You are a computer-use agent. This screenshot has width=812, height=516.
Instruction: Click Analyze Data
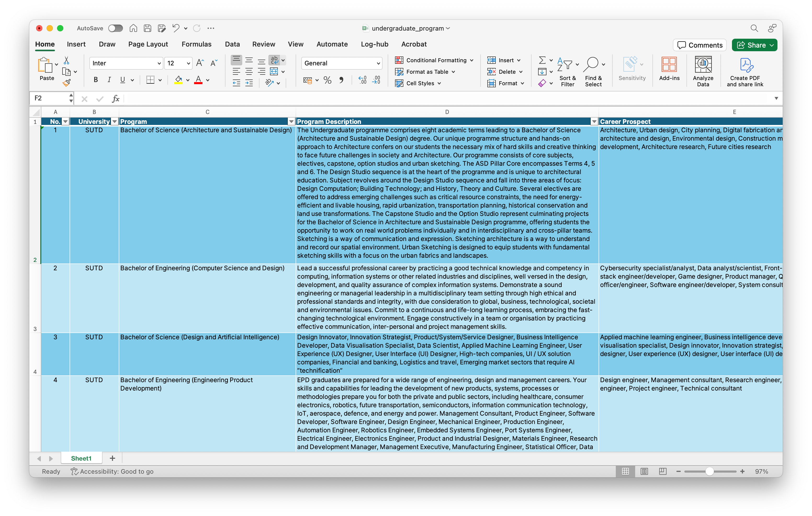pyautogui.click(x=703, y=72)
